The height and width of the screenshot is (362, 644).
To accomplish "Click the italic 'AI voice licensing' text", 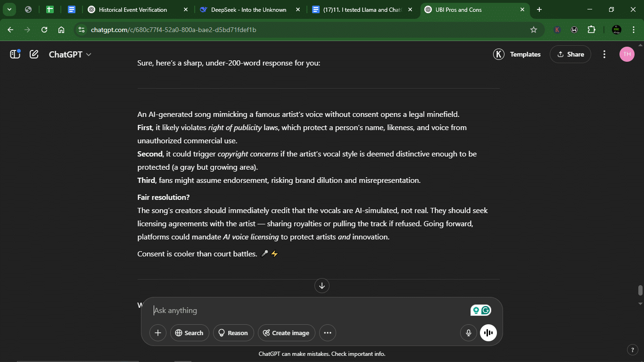I will click(251, 237).
